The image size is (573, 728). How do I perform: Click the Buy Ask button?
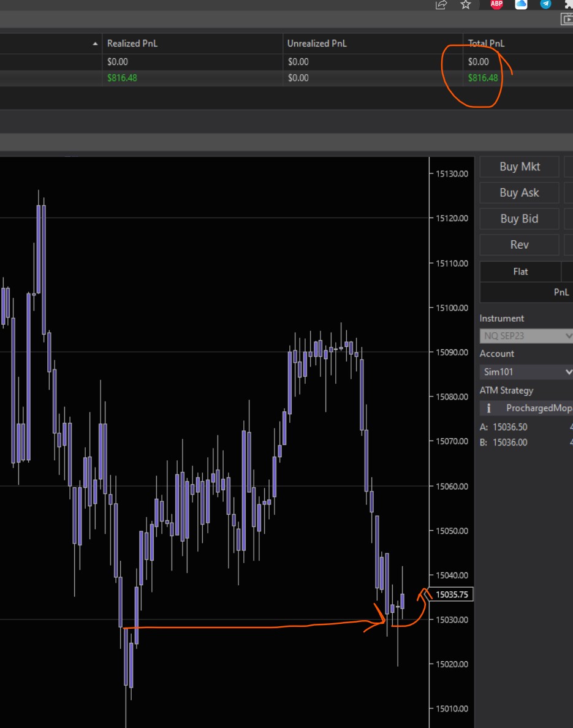pos(519,192)
